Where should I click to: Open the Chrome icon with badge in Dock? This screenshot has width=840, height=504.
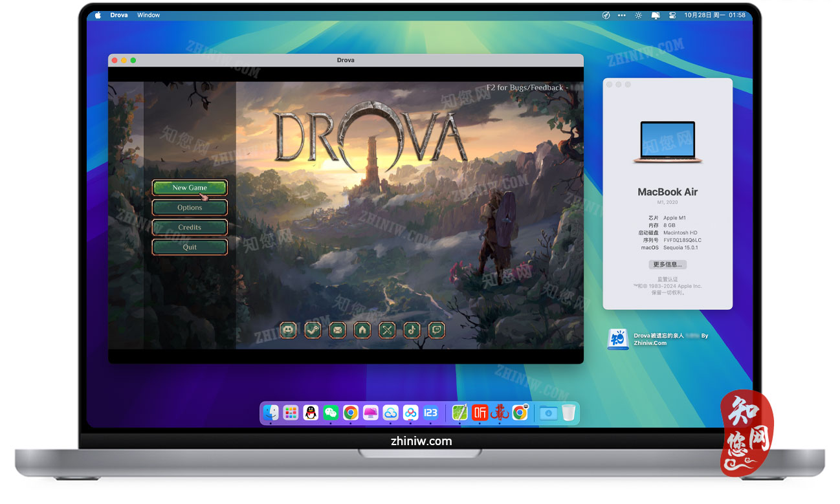[x=520, y=413]
